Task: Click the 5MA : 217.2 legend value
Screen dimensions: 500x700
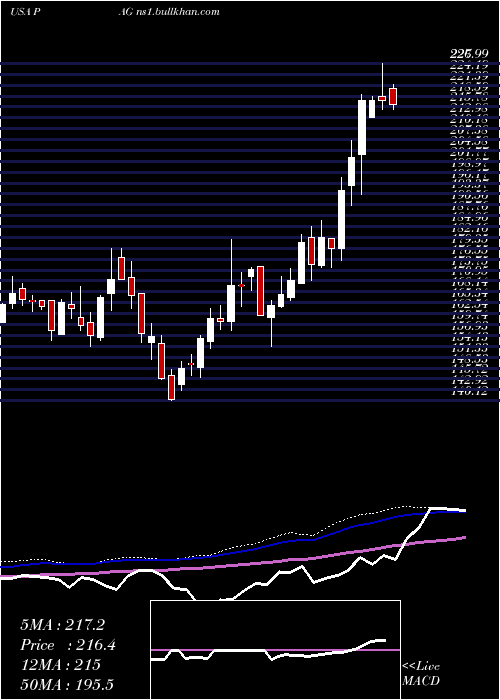Action: coord(62,625)
